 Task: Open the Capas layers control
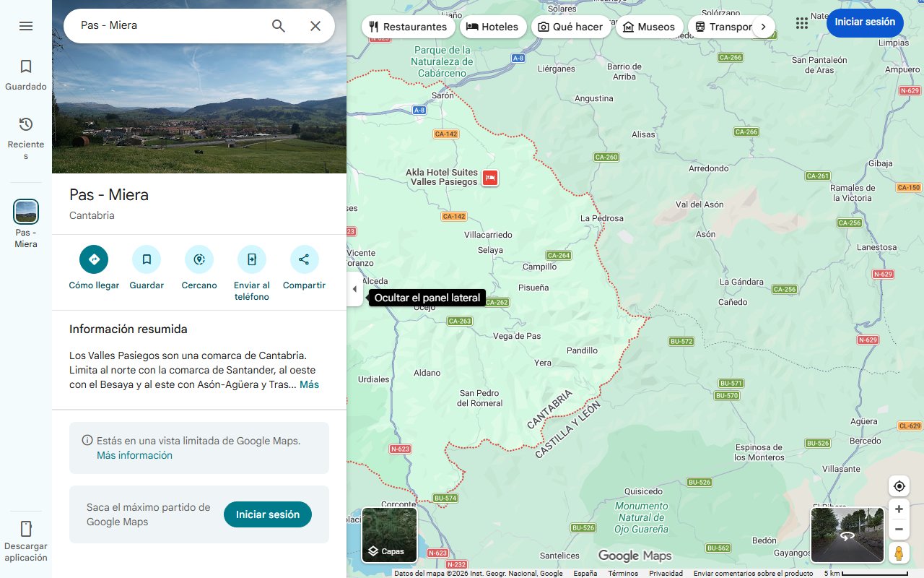(x=388, y=551)
